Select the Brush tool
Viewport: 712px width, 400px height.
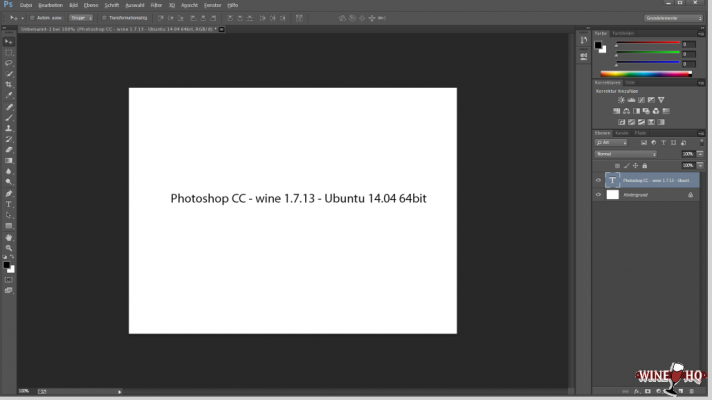tap(9, 118)
